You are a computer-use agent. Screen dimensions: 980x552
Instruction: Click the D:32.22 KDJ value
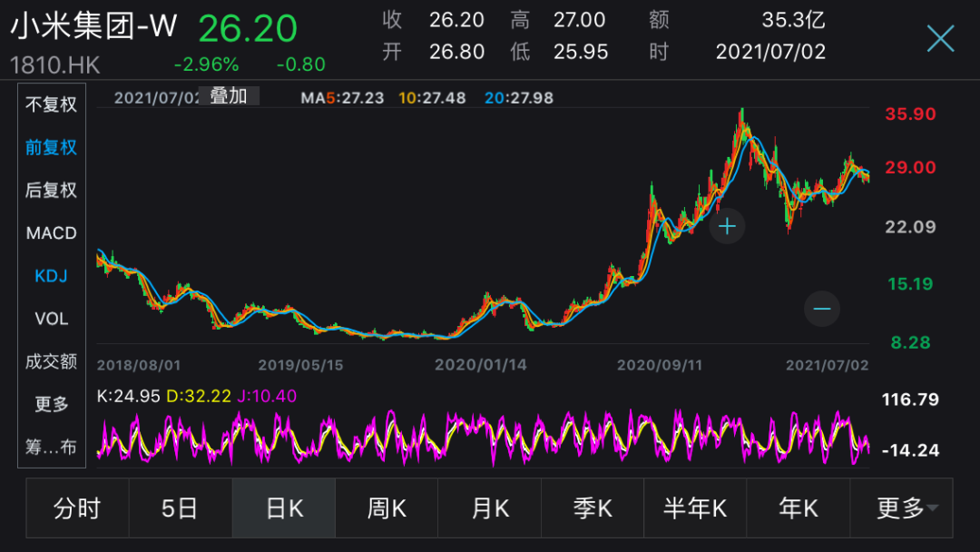199,396
